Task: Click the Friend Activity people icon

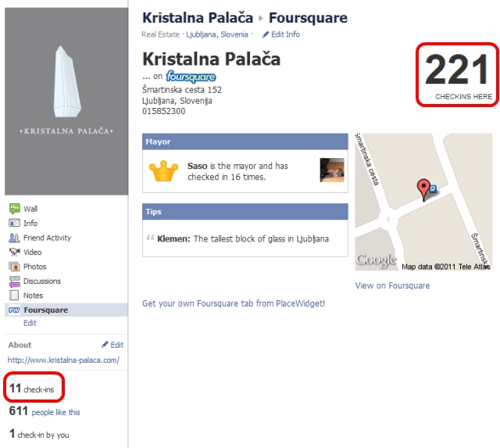Action: coord(14,238)
